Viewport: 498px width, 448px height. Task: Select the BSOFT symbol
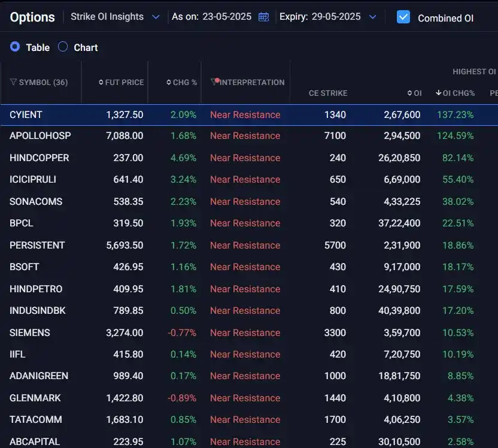point(24,267)
